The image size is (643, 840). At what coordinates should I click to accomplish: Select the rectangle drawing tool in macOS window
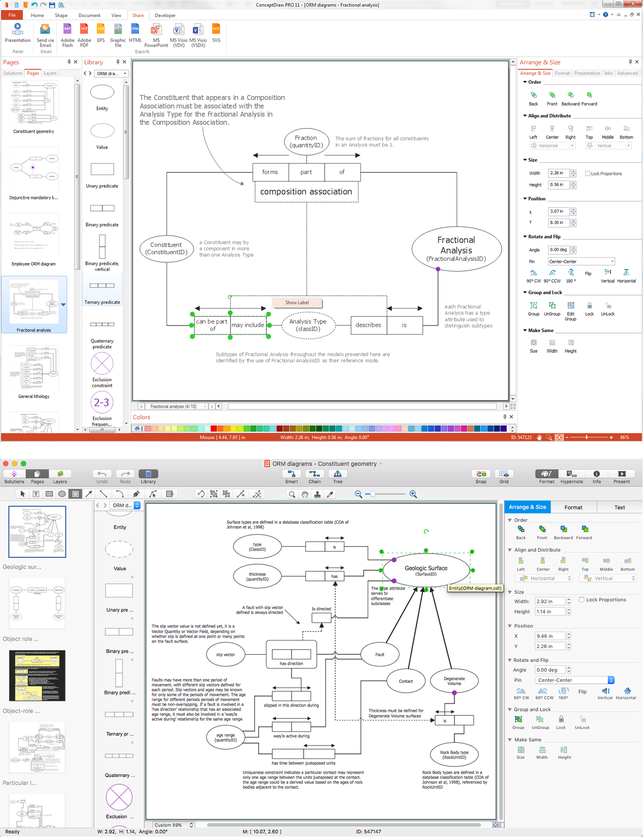point(49,494)
